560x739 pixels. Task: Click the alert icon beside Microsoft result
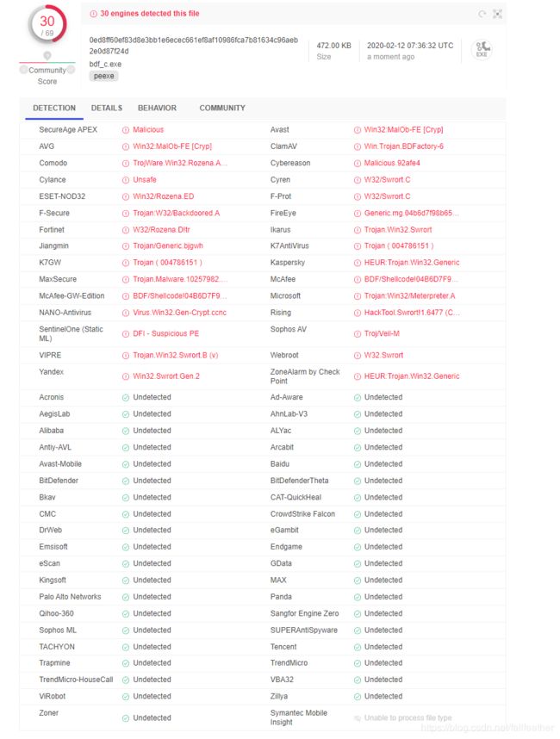[x=357, y=296]
